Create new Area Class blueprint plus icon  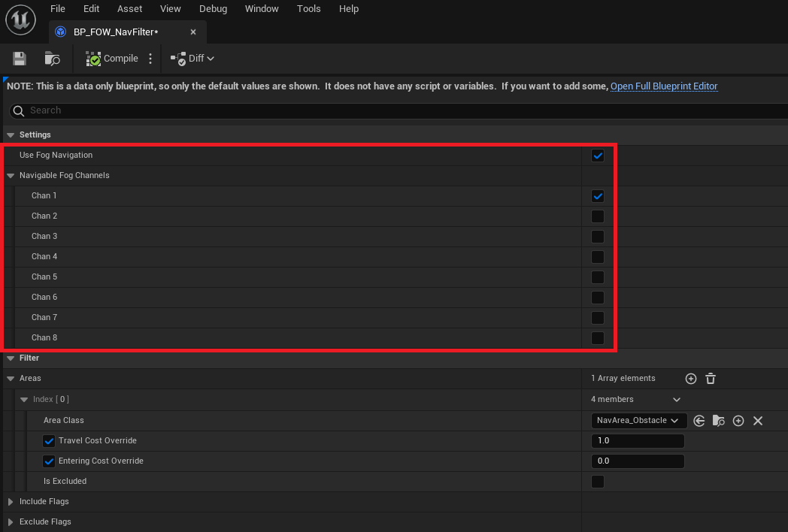738,421
